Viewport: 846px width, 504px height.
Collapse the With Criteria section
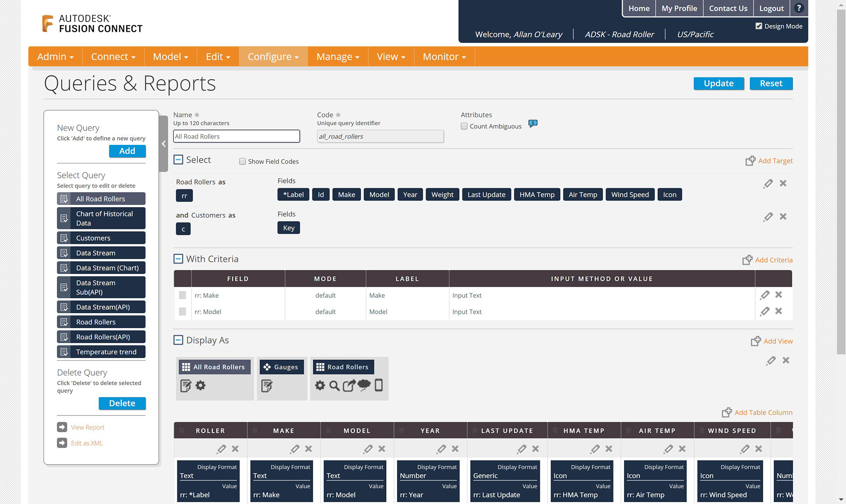pos(178,259)
